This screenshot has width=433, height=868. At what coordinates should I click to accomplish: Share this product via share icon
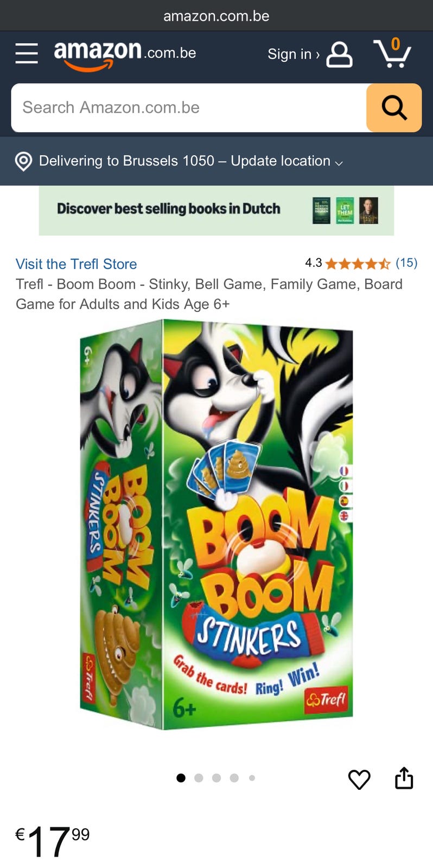point(404,778)
